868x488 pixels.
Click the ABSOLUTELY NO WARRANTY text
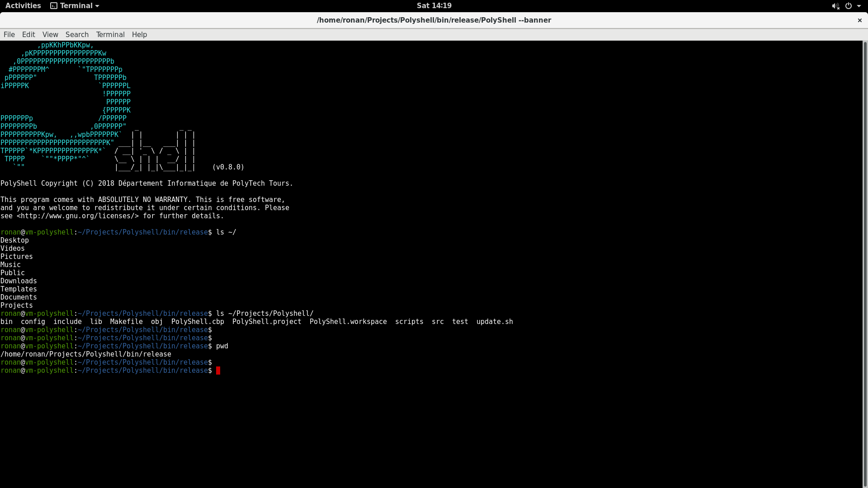click(x=143, y=200)
